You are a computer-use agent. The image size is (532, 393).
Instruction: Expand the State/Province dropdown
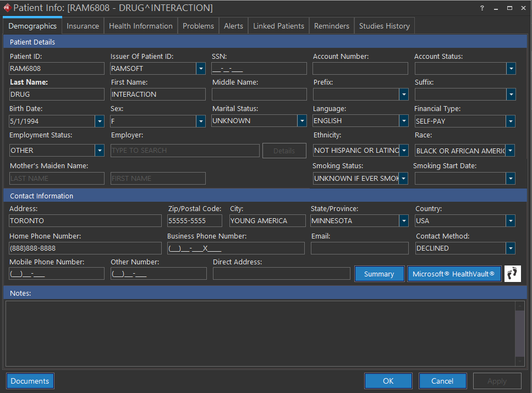pyautogui.click(x=404, y=221)
